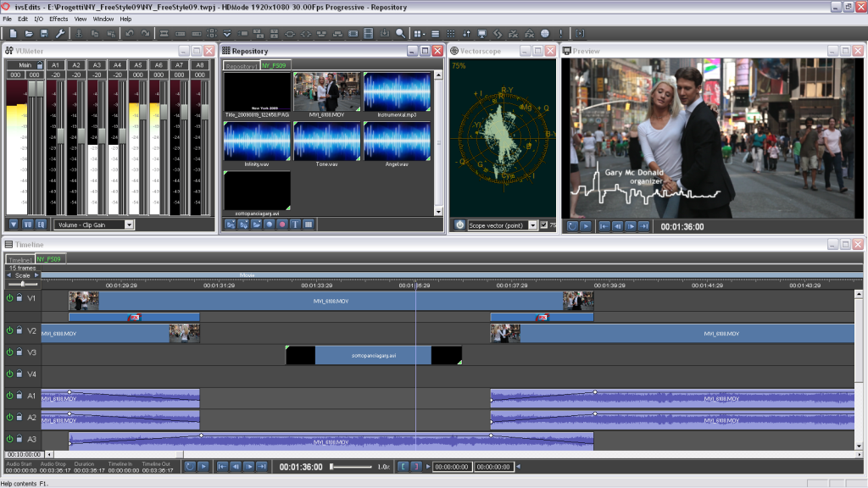Play the clip in Preview panel
Screen dimensions: 868x488
click(586, 226)
